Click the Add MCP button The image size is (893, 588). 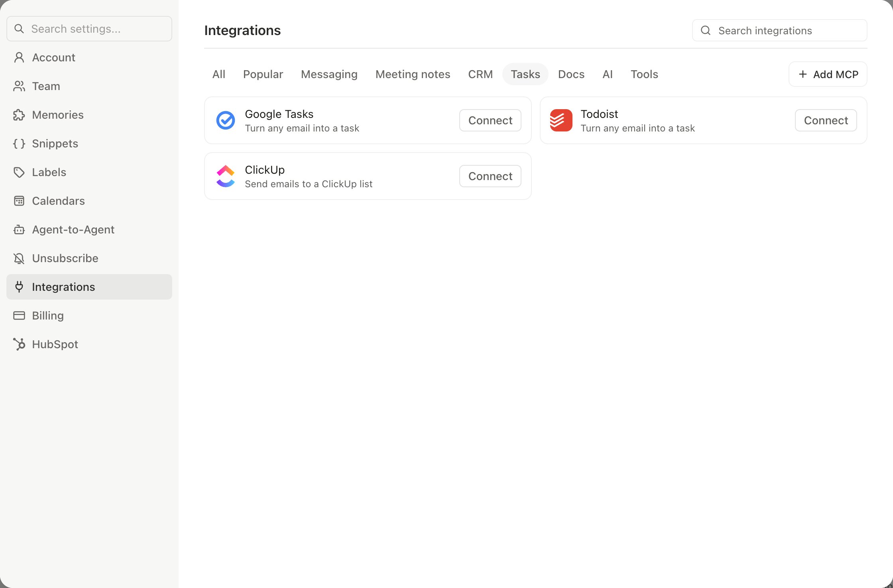pyautogui.click(x=828, y=74)
